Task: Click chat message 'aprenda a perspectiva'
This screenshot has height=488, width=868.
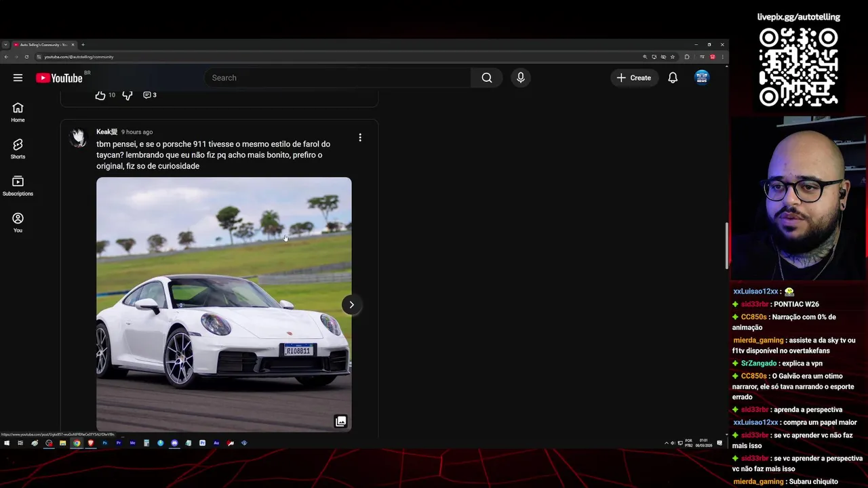Action: coord(808,409)
